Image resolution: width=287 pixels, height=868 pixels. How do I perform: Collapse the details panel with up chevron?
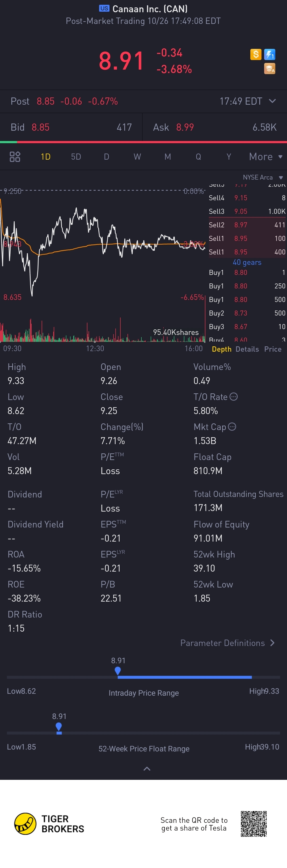tap(147, 769)
